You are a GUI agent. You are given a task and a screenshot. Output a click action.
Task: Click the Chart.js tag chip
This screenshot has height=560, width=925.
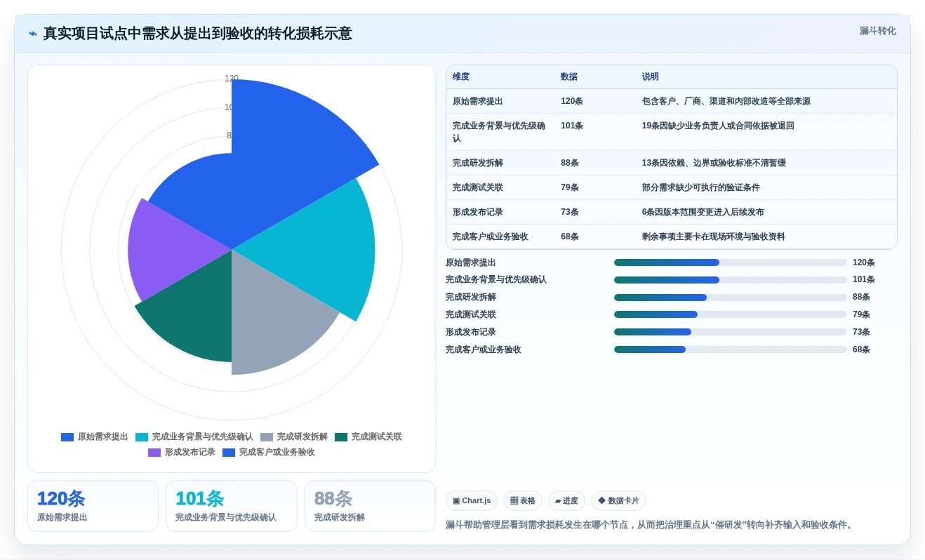coord(472,500)
